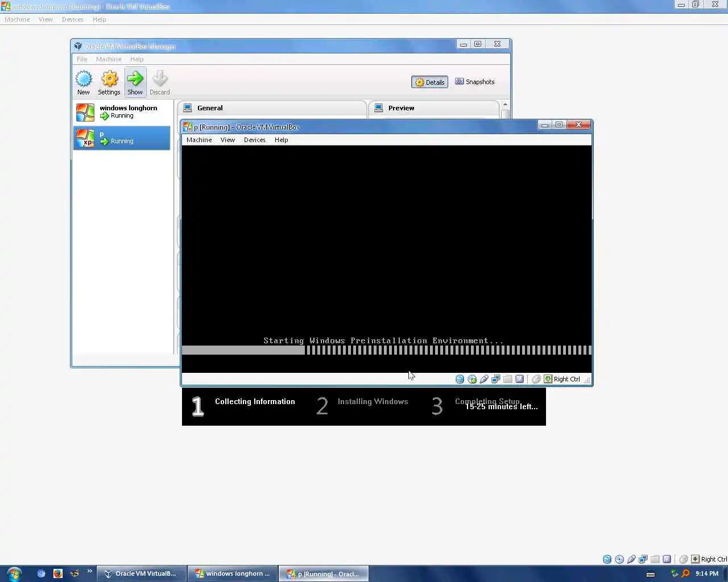Open View menu in p [Running] window
The image size is (728, 582).
227,140
